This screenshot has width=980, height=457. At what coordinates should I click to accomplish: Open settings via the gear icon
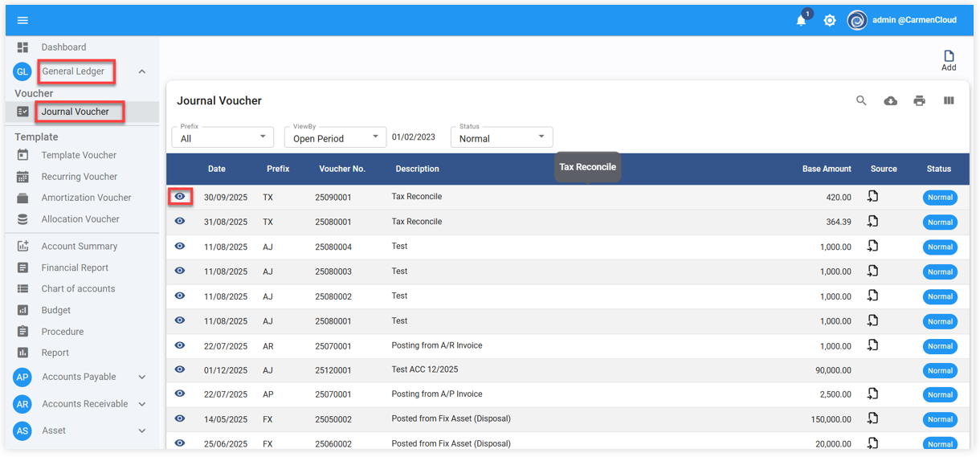pos(830,21)
